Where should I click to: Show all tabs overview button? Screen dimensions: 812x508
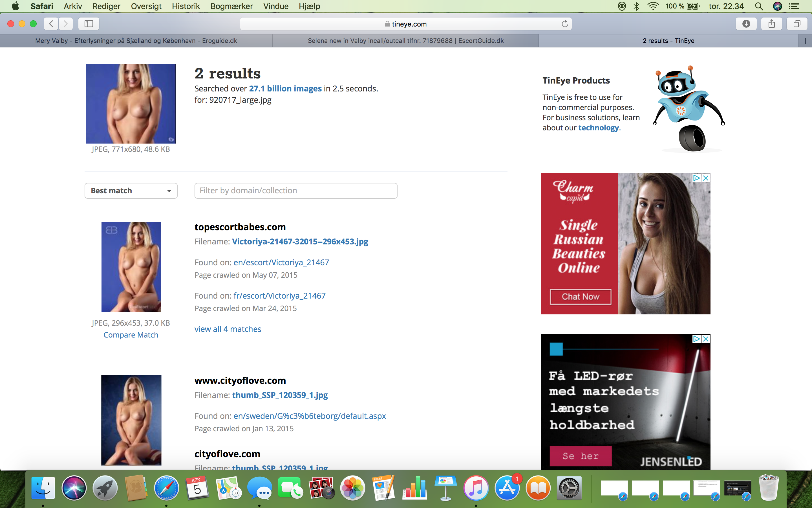click(797, 23)
